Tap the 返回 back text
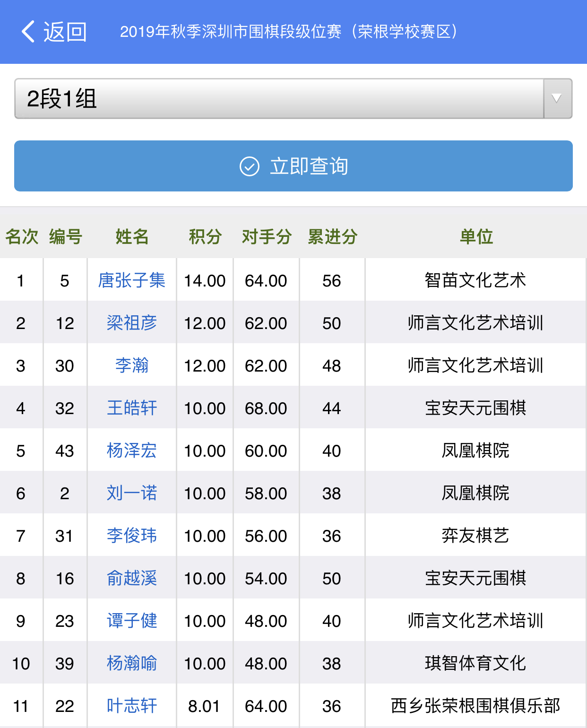Screen dimensions: 587x728 point(65,32)
